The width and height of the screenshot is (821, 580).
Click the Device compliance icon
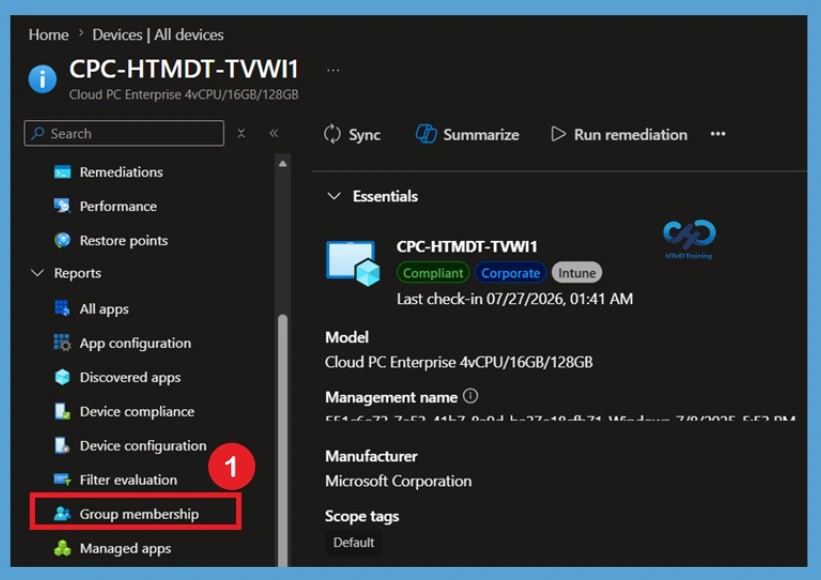62,411
